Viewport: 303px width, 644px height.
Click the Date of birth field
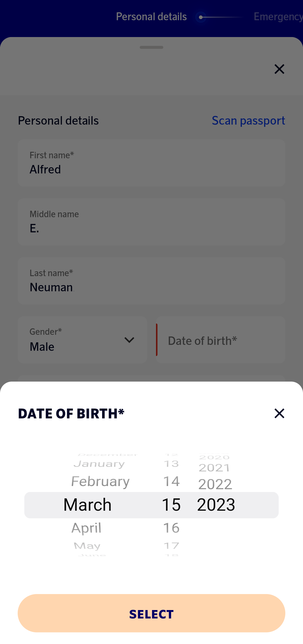pyautogui.click(x=221, y=340)
